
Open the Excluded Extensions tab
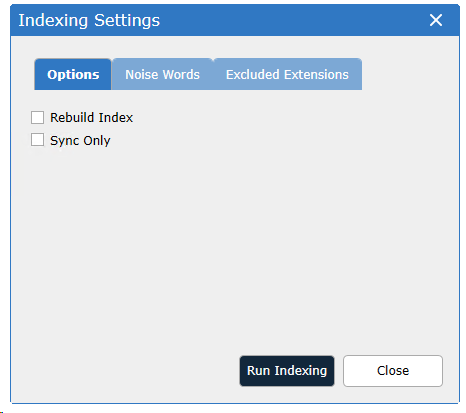click(287, 74)
